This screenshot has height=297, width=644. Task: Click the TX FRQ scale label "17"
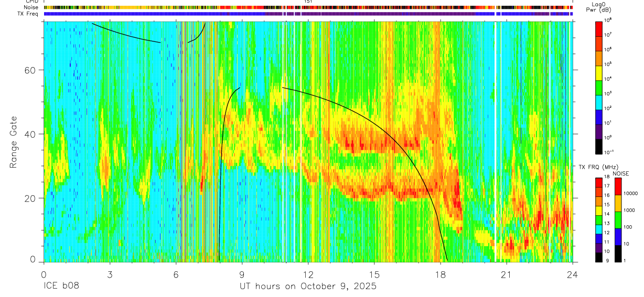coord(608,186)
